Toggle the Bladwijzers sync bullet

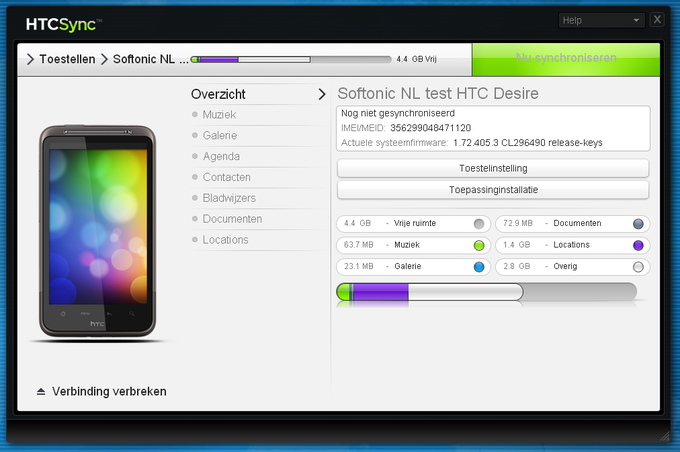pyautogui.click(x=195, y=198)
